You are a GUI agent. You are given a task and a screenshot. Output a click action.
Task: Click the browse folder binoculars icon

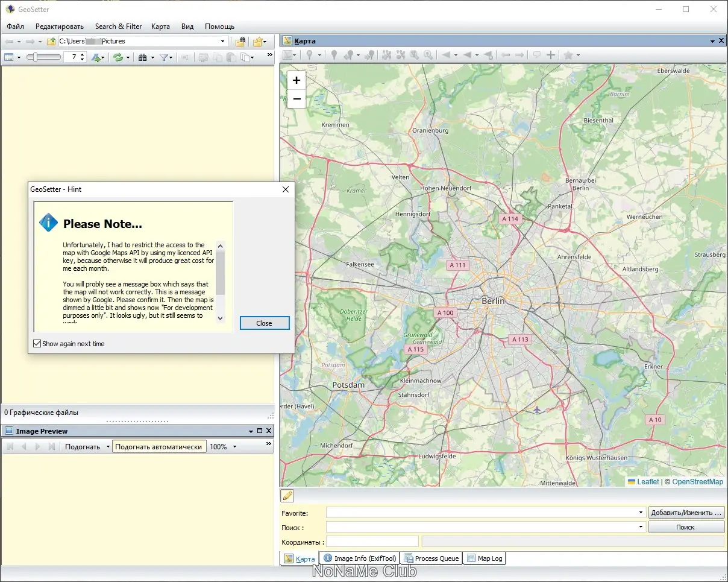tap(240, 42)
